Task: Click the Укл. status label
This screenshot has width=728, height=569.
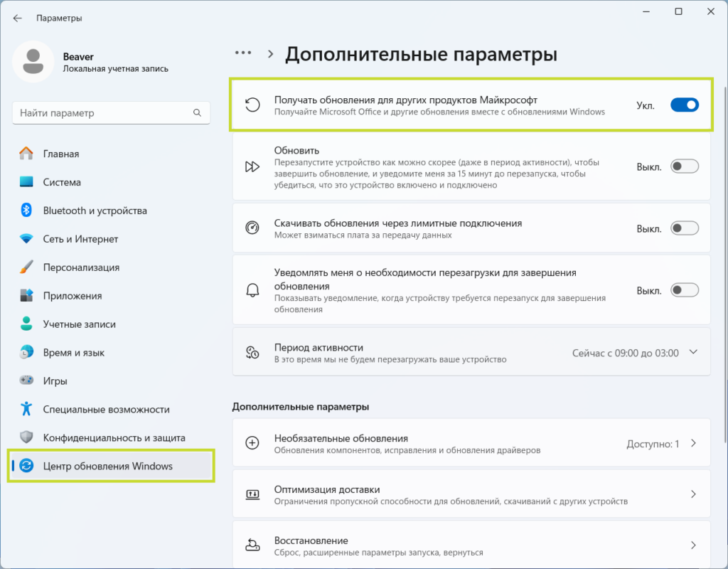Action: click(646, 105)
